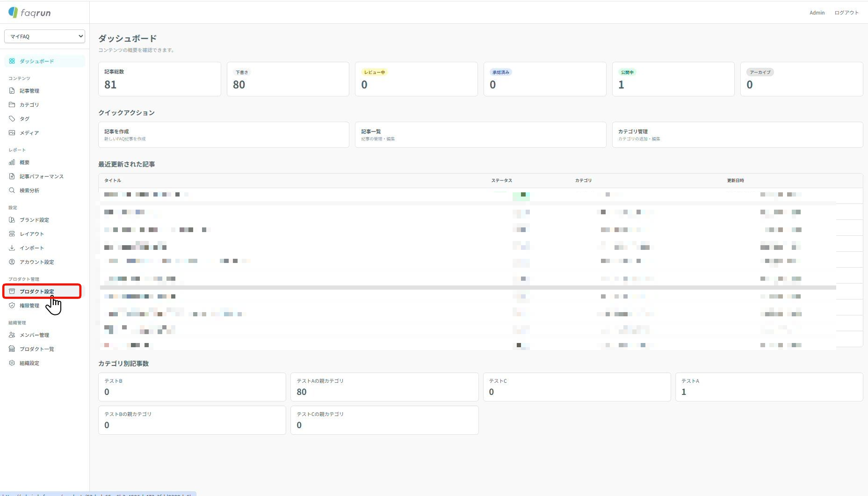Click the 記事を作成 quick action
This screenshot has height=496, width=868.
point(224,135)
